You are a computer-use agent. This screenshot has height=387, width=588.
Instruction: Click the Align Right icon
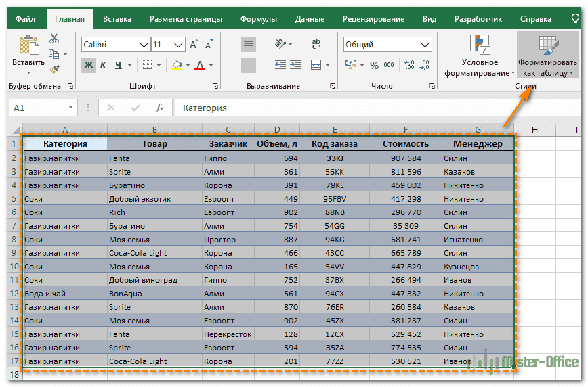264,65
